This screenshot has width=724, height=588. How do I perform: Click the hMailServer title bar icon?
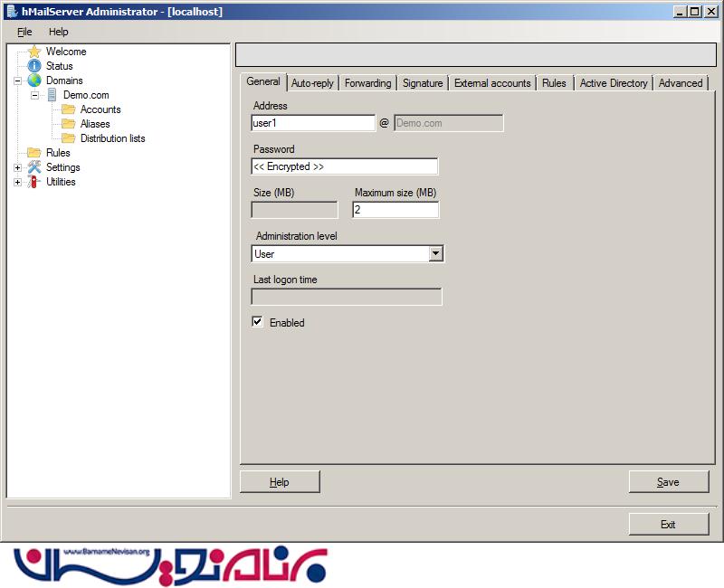12,11
